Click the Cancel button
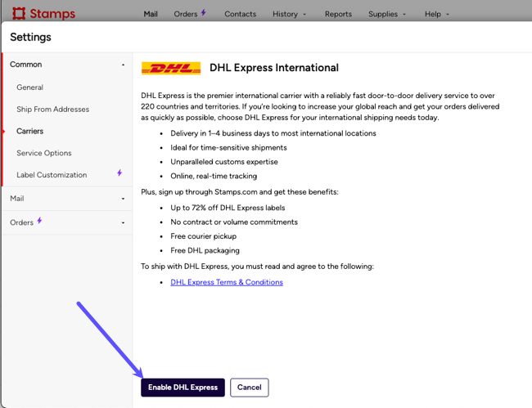The image size is (532, 408). tap(250, 388)
